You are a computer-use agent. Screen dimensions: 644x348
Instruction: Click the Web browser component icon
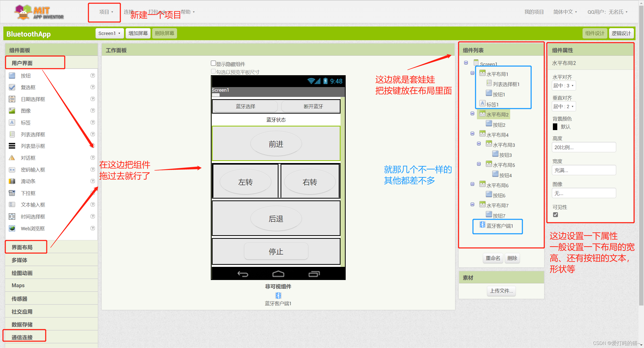[x=12, y=228]
